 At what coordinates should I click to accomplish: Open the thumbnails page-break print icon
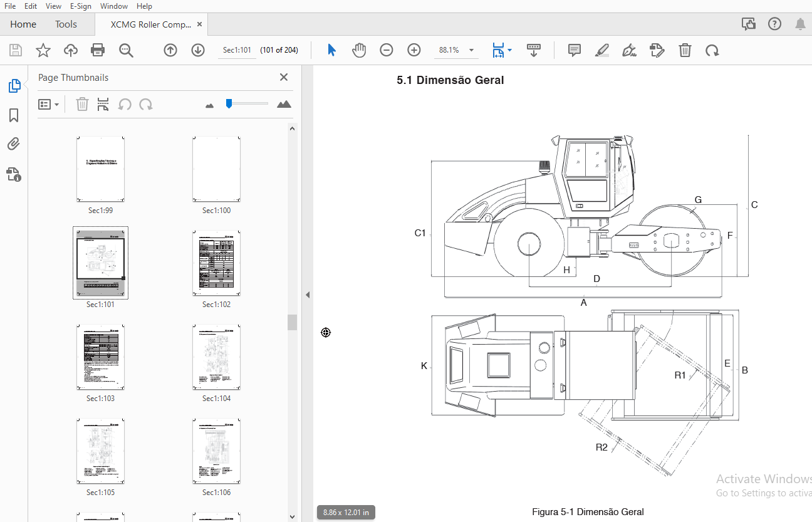point(103,104)
